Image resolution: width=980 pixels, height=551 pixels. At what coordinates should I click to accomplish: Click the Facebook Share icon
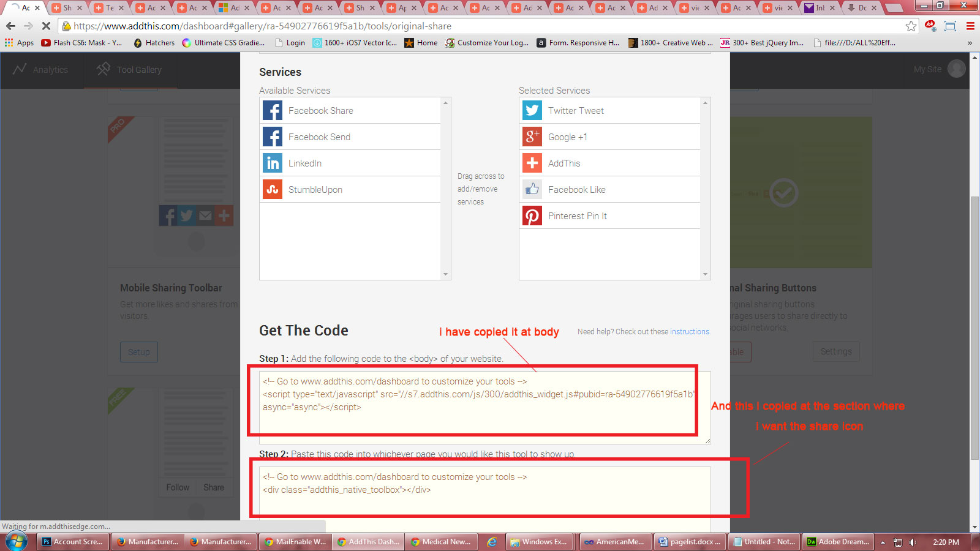pyautogui.click(x=273, y=111)
